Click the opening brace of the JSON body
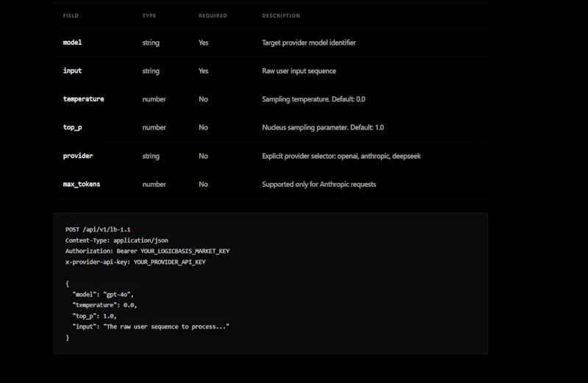The image size is (588, 383). click(x=68, y=284)
